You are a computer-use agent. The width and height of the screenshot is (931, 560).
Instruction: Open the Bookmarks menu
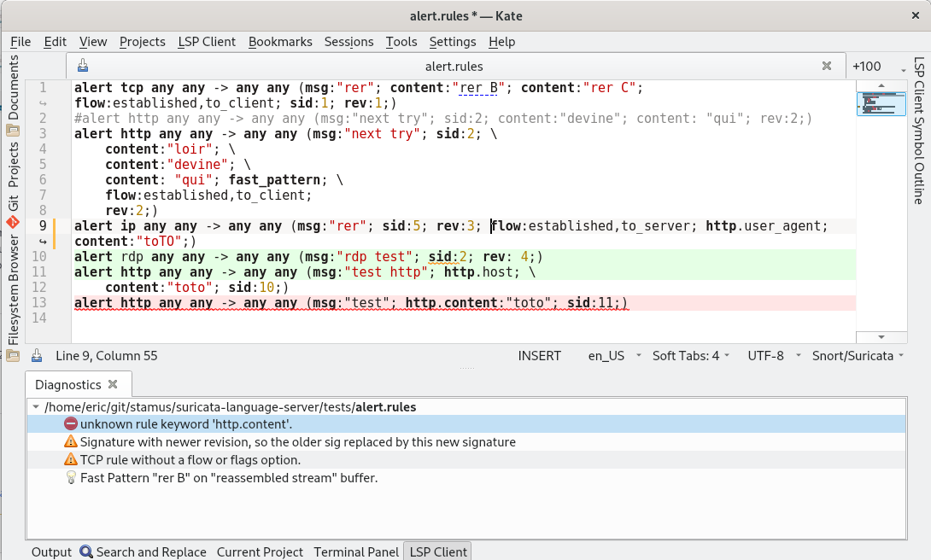click(279, 42)
